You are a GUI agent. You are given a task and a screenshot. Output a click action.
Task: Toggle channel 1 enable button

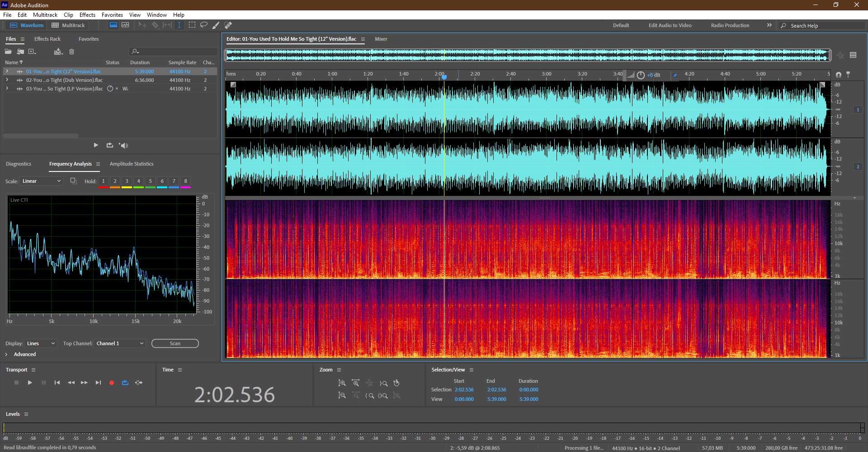tap(858, 109)
